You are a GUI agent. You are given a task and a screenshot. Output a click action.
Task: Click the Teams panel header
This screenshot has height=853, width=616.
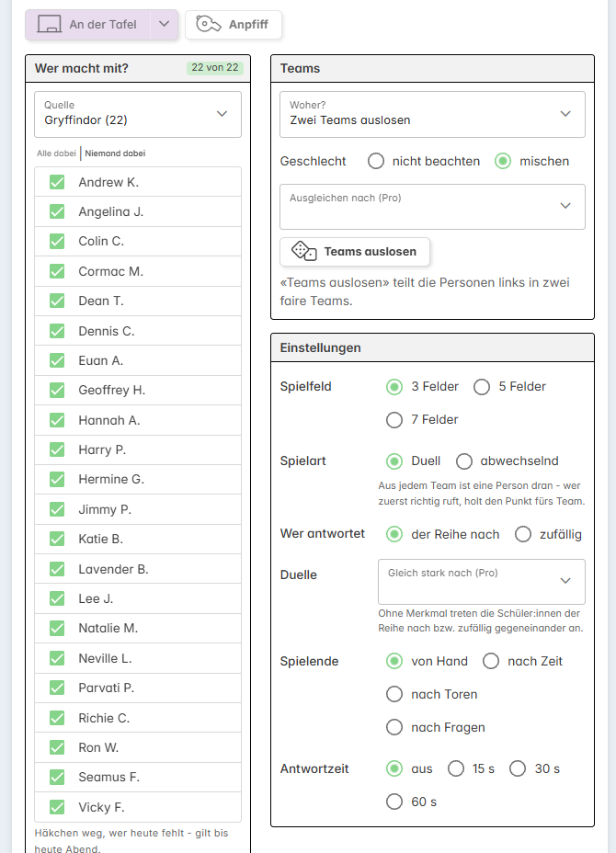[433, 69]
